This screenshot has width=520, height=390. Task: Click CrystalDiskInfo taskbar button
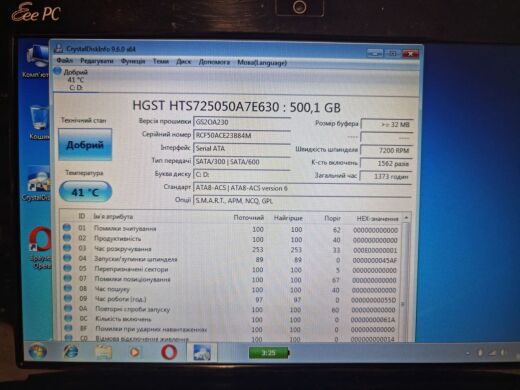click(202, 352)
